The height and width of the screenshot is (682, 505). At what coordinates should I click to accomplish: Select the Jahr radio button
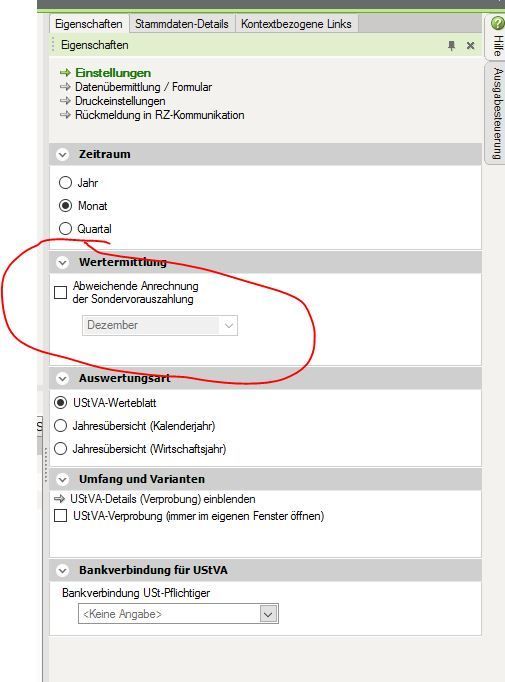pos(65,183)
